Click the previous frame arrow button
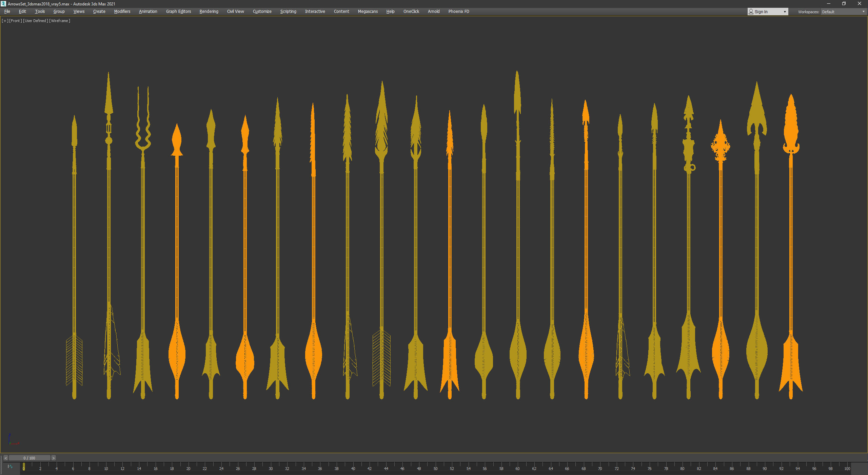 (x=5, y=458)
